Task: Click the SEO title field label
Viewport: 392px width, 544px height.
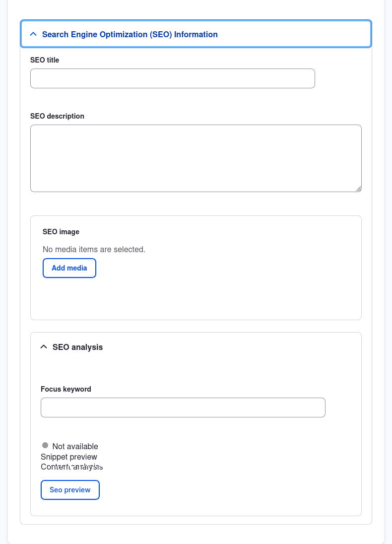Action: click(45, 60)
